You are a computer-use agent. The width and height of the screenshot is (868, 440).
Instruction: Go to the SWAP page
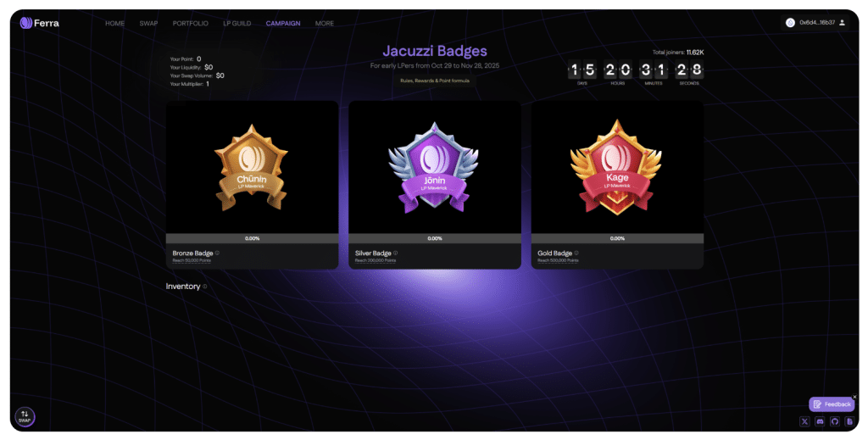point(148,23)
